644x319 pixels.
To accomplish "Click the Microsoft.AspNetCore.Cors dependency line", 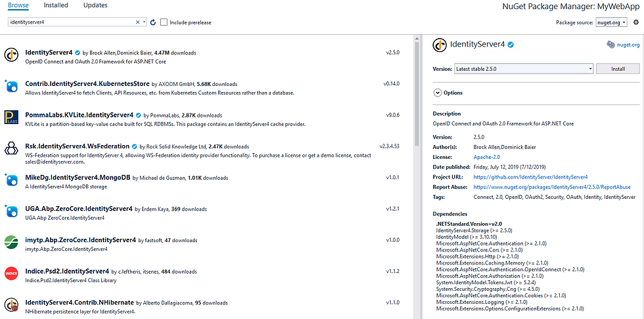I will (x=479, y=250).
